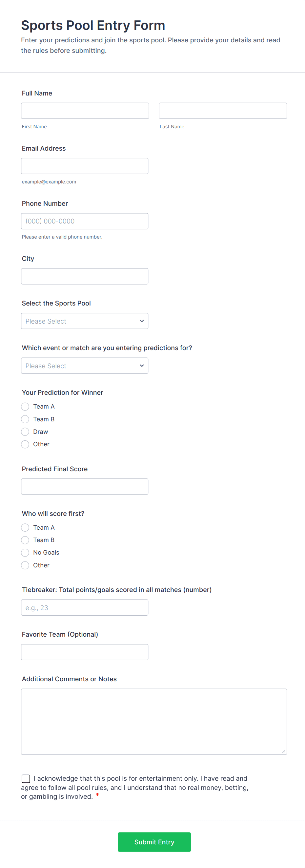
Task: Click the Predicted Final Score field
Action: pos(85,487)
